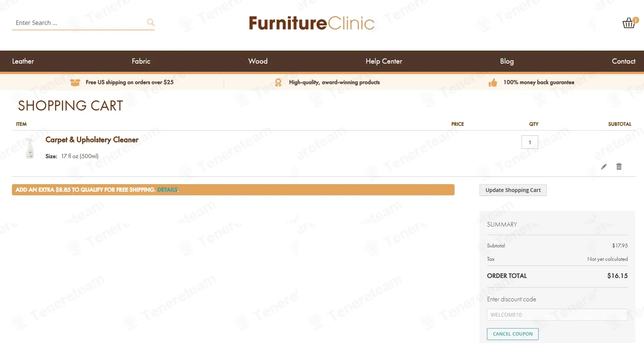Remove item using trash icon

pyautogui.click(x=619, y=166)
